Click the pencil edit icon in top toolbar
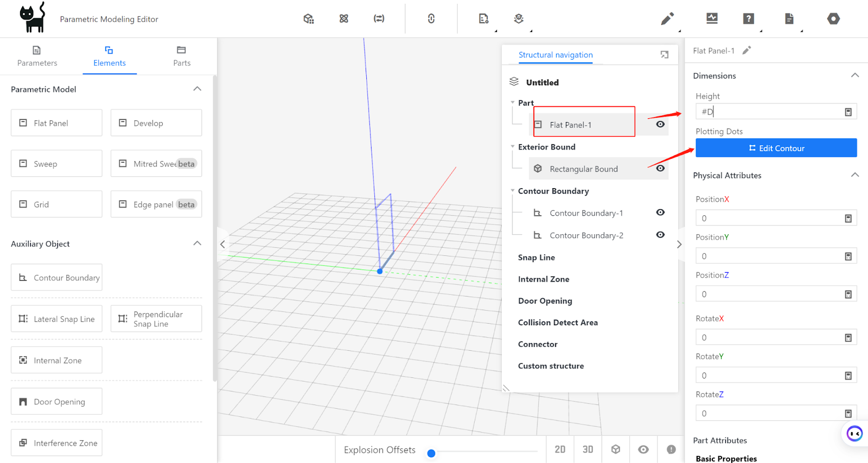868x463 pixels. (x=667, y=19)
